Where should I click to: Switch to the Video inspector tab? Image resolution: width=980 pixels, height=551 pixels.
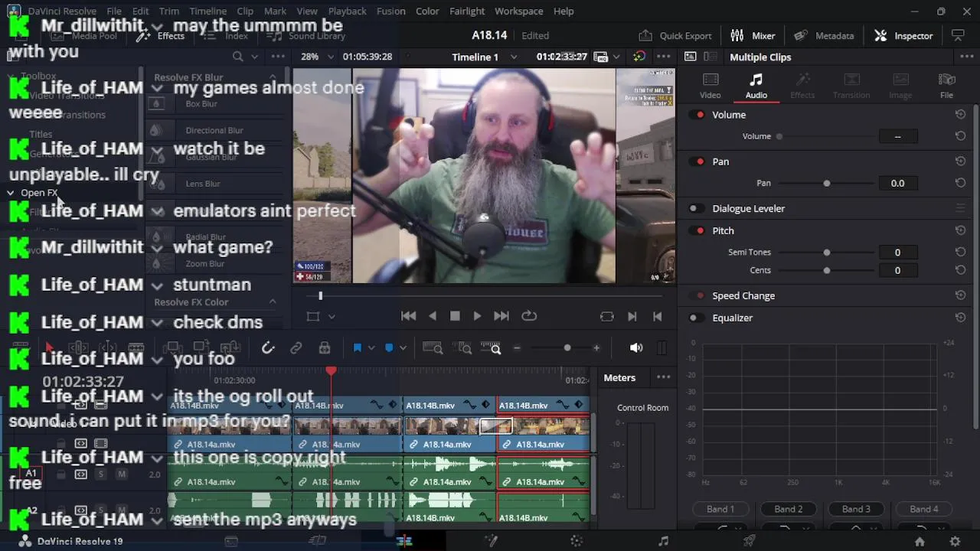[710, 86]
